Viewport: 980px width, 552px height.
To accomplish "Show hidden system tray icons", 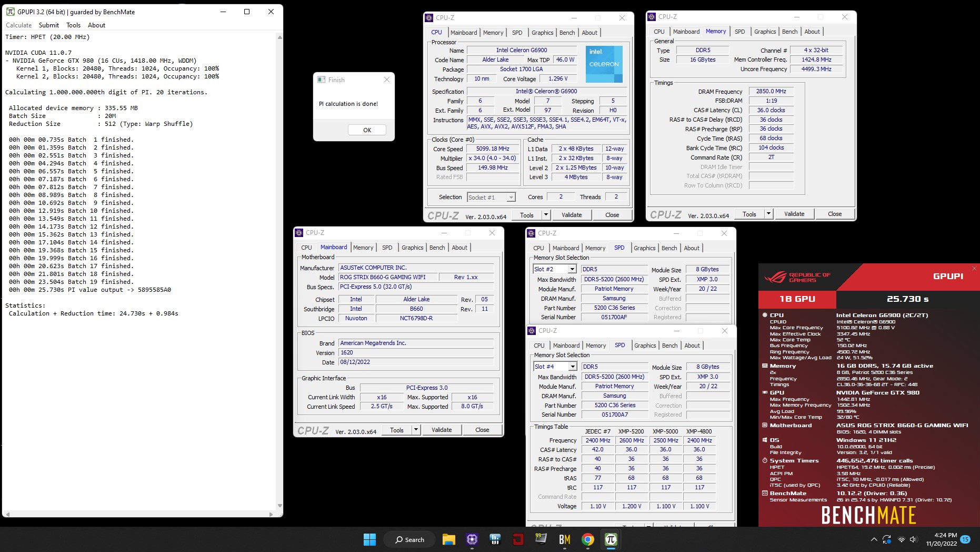I will tap(874, 539).
